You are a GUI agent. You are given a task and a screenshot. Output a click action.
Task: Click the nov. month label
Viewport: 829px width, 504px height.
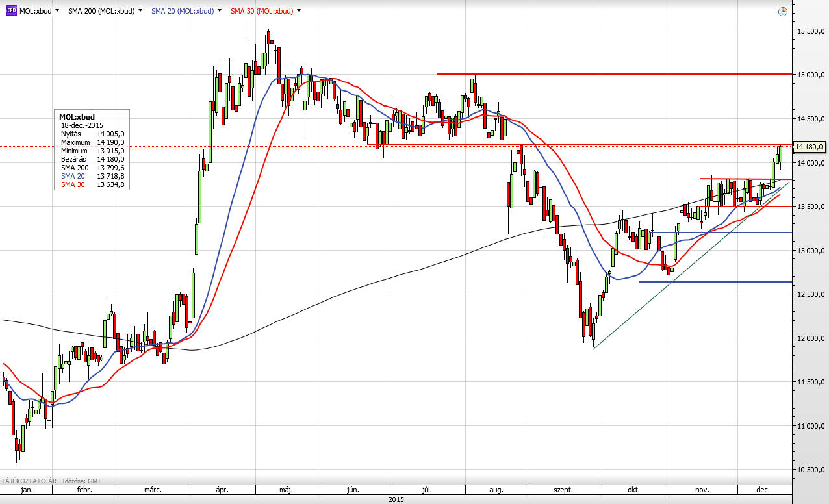click(x=704, y=490)
